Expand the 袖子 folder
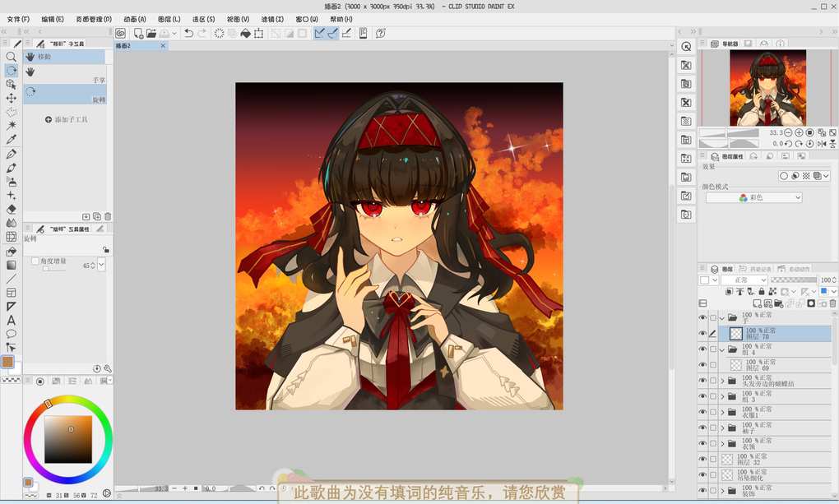This screenshot has height=504, width=839. [722, 428]
